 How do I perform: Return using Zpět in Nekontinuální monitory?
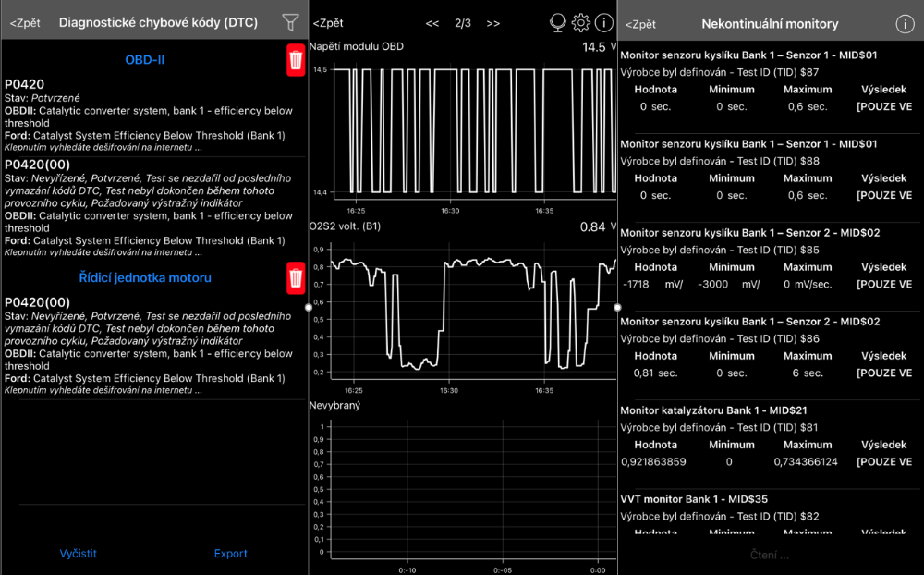click(x=640, y=24)
